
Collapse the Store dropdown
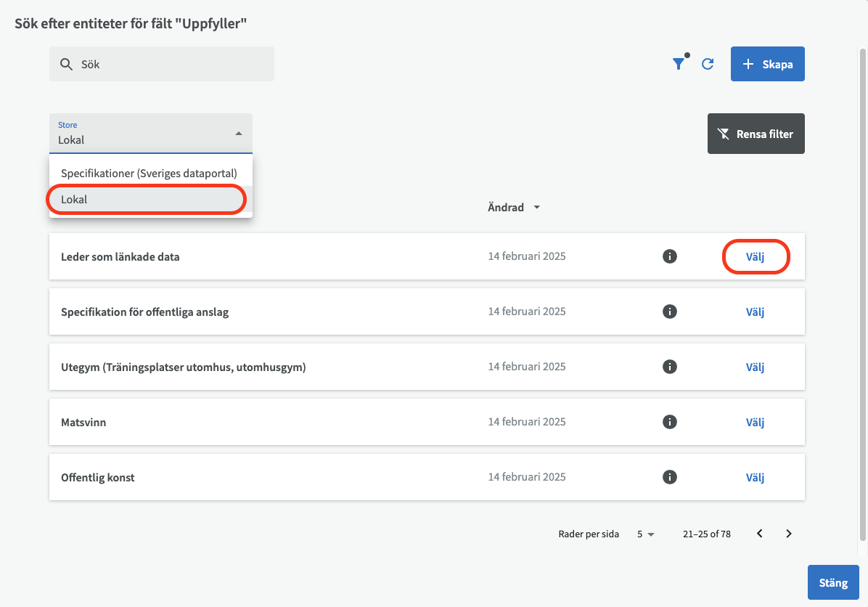pyautogui.click(x=238, y=134)
